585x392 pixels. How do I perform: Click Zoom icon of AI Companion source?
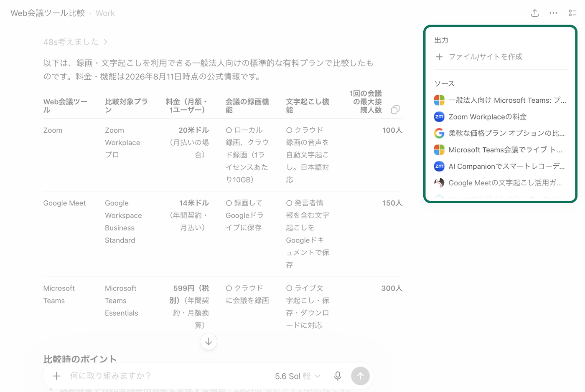click(x=439, y=166)
